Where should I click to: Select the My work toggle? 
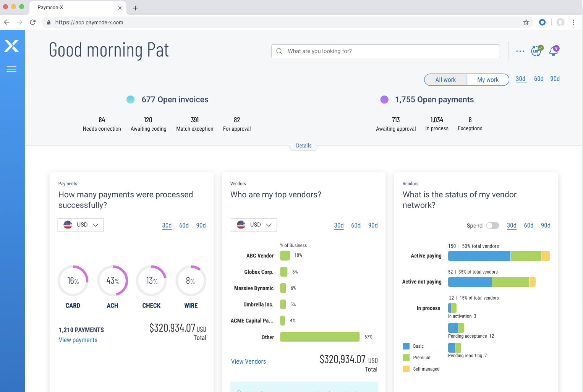point(488,79)
